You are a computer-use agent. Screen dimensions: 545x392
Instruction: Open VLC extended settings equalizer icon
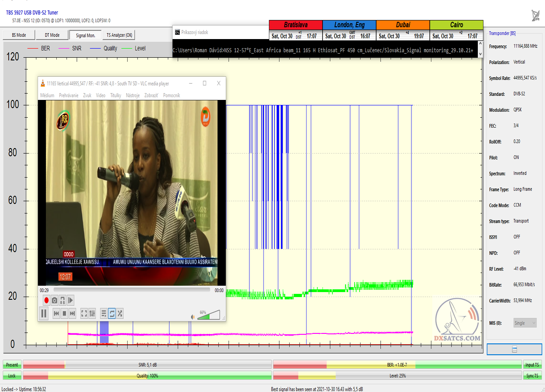92,313
